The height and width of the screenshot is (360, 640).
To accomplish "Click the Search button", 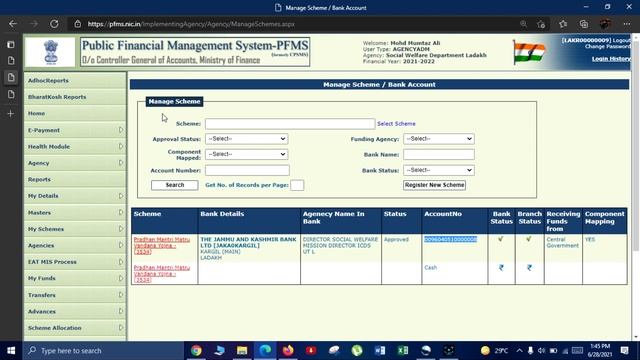I will [175, 185].
